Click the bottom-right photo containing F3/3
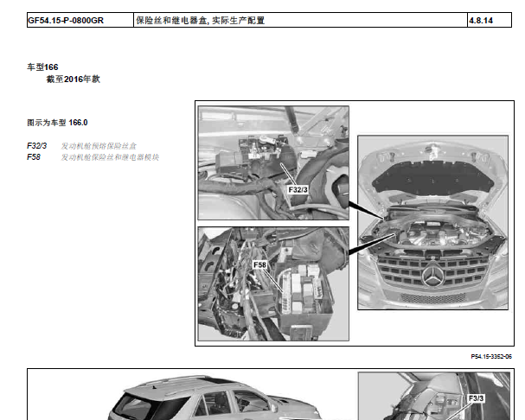525x420 pixels. (x=434, y=396)
